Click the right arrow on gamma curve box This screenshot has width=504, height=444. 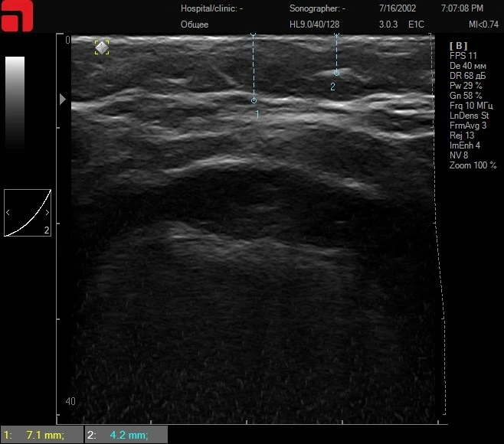tap(47, 212)
